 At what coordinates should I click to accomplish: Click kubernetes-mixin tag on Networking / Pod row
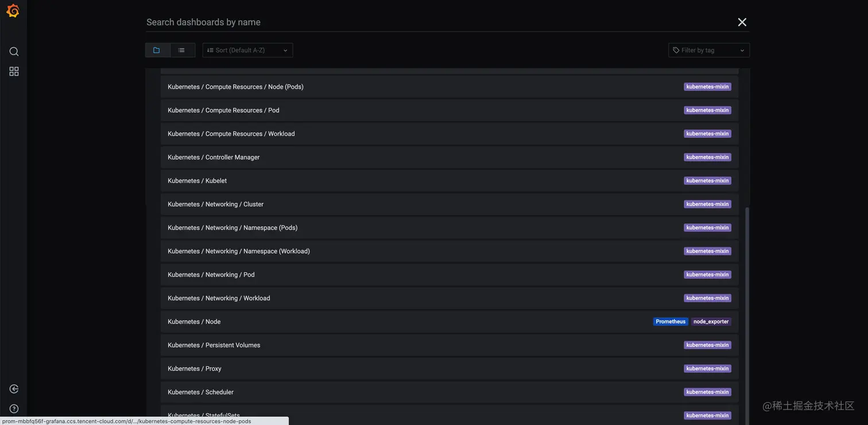(707, 275)
